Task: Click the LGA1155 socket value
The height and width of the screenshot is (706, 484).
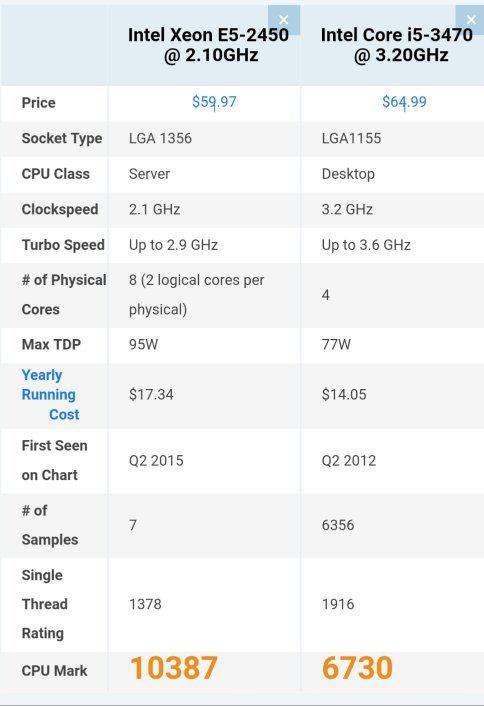Action: (x=351, y=138)
